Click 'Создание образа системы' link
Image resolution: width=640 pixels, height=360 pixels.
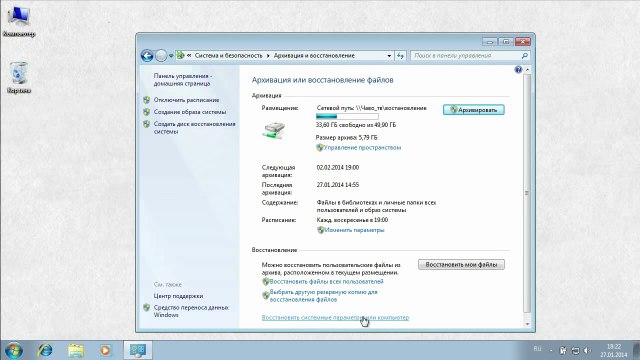[x=190, y=112]
